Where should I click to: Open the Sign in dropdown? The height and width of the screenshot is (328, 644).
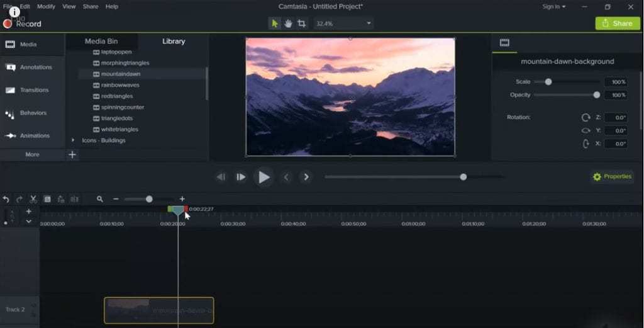[553, 6]
